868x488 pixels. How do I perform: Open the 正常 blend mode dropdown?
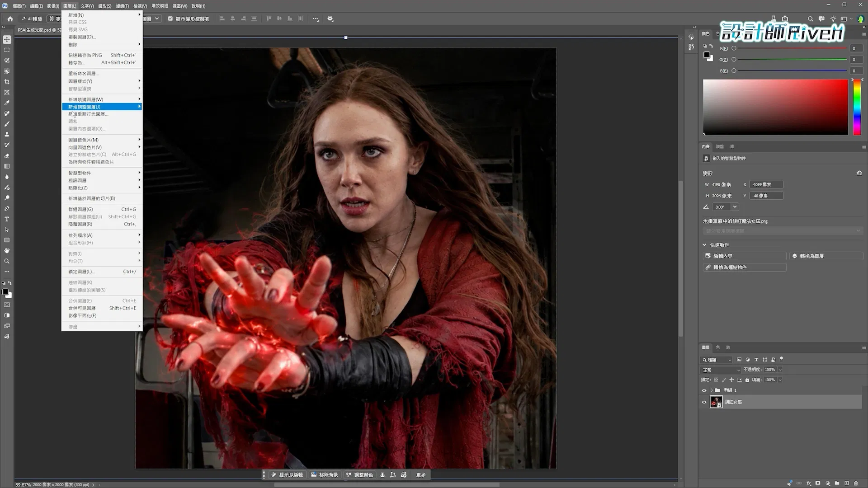tap(721, 370)
